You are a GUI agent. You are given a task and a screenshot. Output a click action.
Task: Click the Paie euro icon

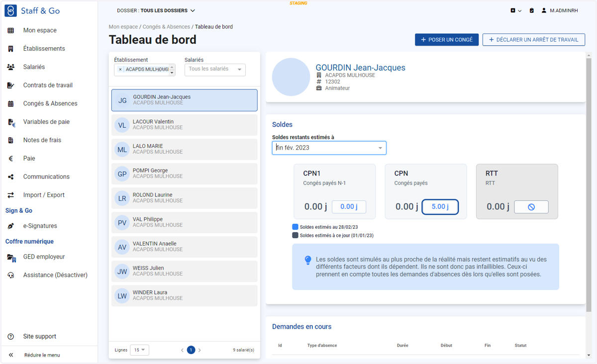[10, 159]
